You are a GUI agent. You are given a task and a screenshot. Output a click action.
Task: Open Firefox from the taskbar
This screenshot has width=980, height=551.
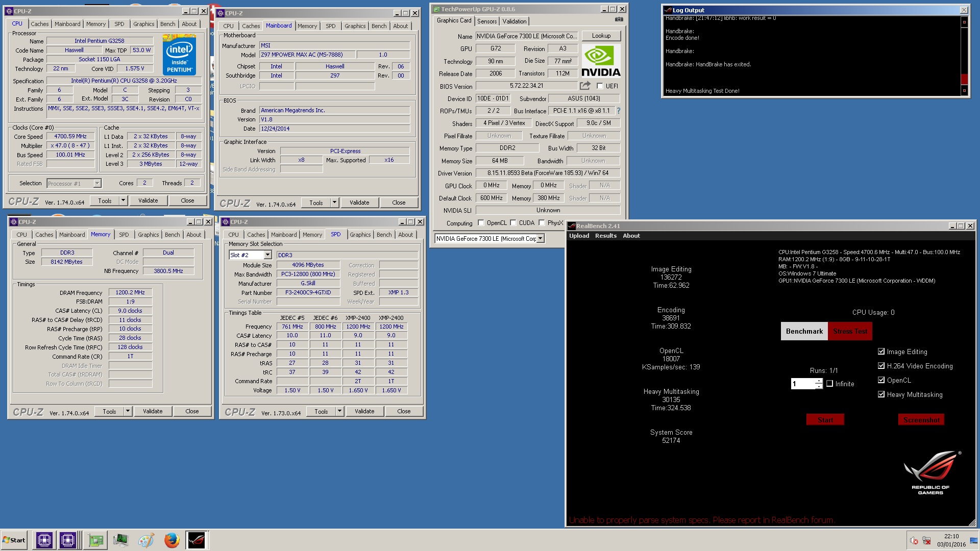click(x=171, y=540)
